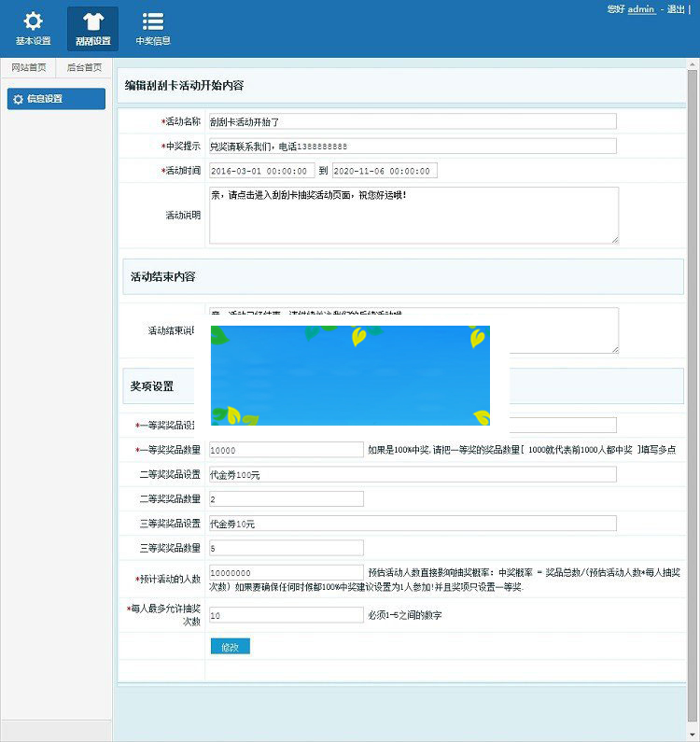The width and height of the screenshot is (700, 742).
Task: Open 中奖信息 via the list icon
Action: click(x=153, y=21)
